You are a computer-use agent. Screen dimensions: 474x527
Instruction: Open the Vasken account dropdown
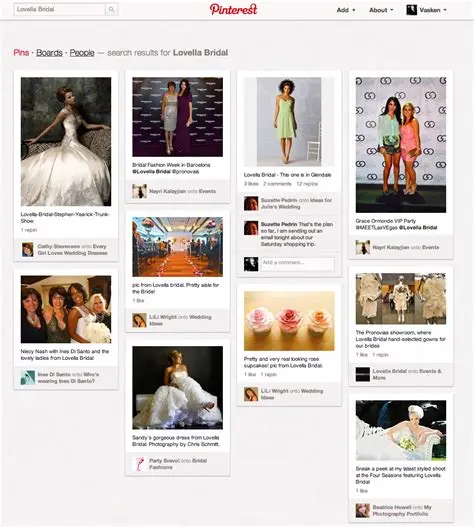click(433, 10)
